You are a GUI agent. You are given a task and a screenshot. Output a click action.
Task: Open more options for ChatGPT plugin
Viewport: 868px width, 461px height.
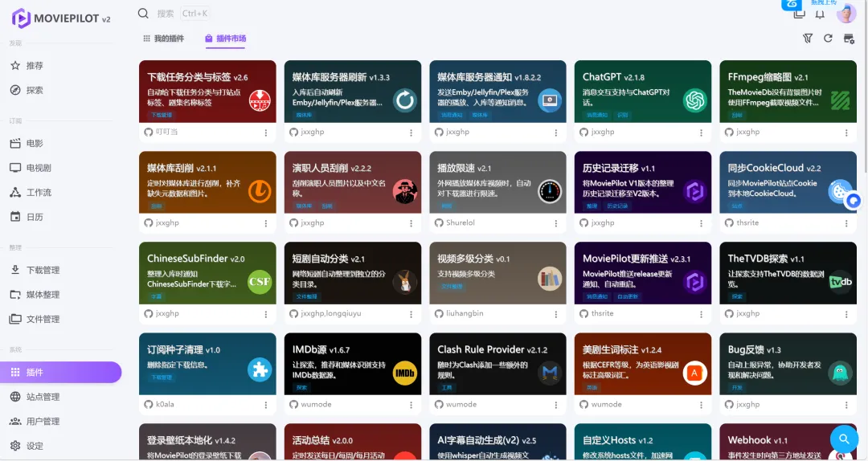pos(702,133)
